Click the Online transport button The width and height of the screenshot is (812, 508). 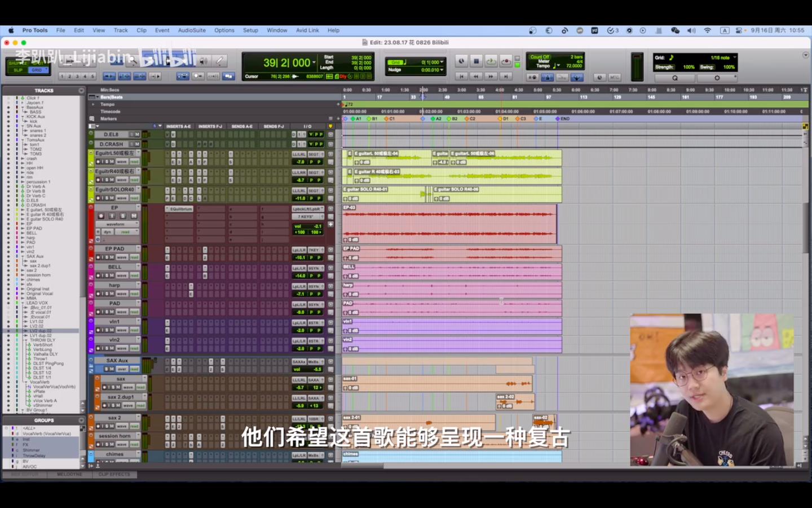(x=461, y=61)
